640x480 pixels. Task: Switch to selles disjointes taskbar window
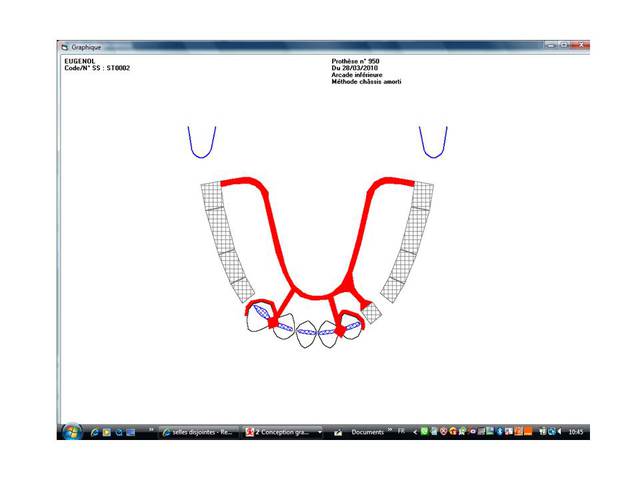point(195,432)
